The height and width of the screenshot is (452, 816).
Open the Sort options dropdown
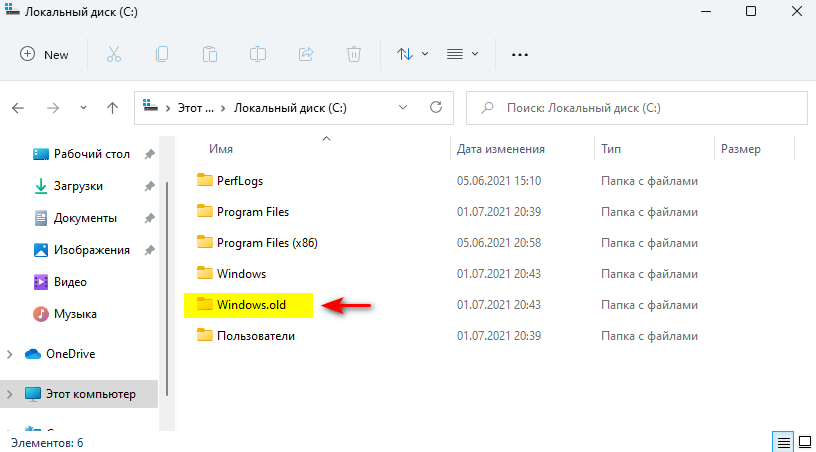[x=412, y=54]
